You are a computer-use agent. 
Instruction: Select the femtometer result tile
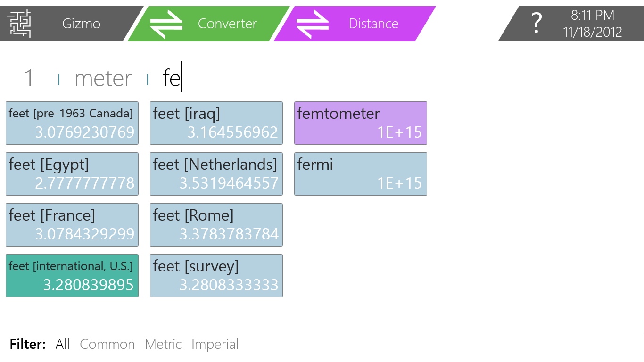click(x=361, y=123)
